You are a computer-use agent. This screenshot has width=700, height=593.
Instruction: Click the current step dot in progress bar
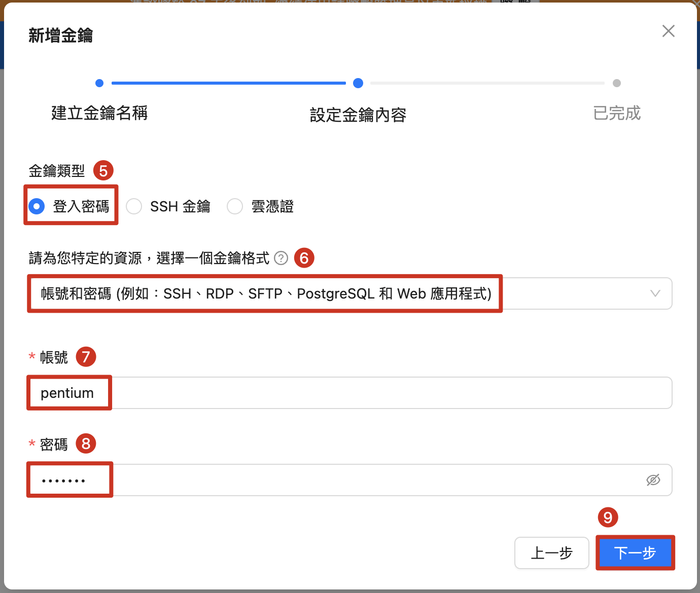[358, 83]
